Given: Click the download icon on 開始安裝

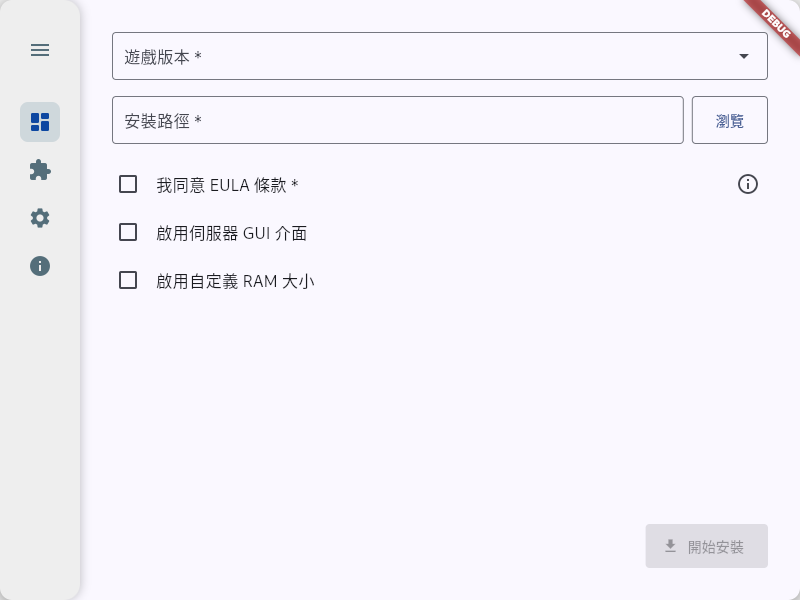Looking at the screenshot, I should [670, 546].
